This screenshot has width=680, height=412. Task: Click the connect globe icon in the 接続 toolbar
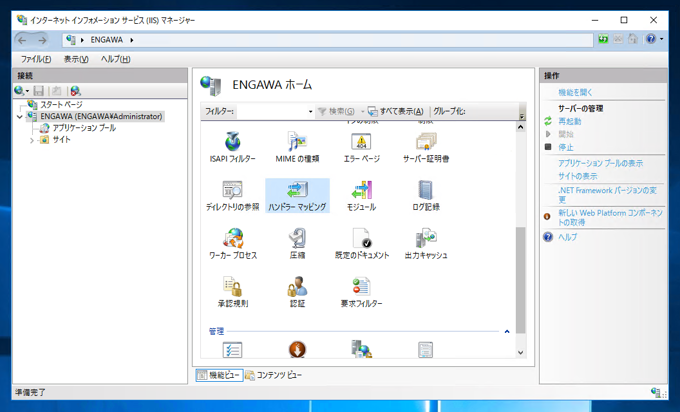click(x=19, y=91)
